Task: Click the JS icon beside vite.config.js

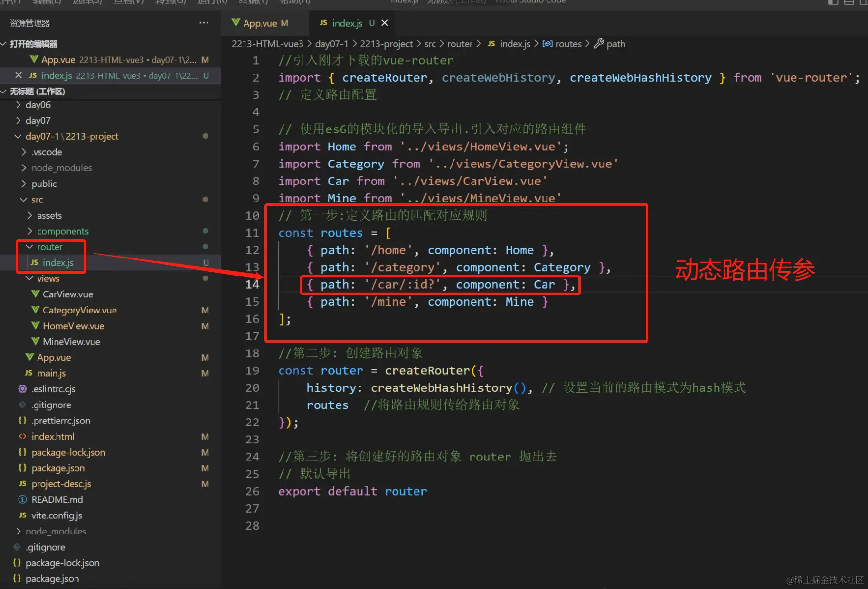Action: [x=22, y=515]
